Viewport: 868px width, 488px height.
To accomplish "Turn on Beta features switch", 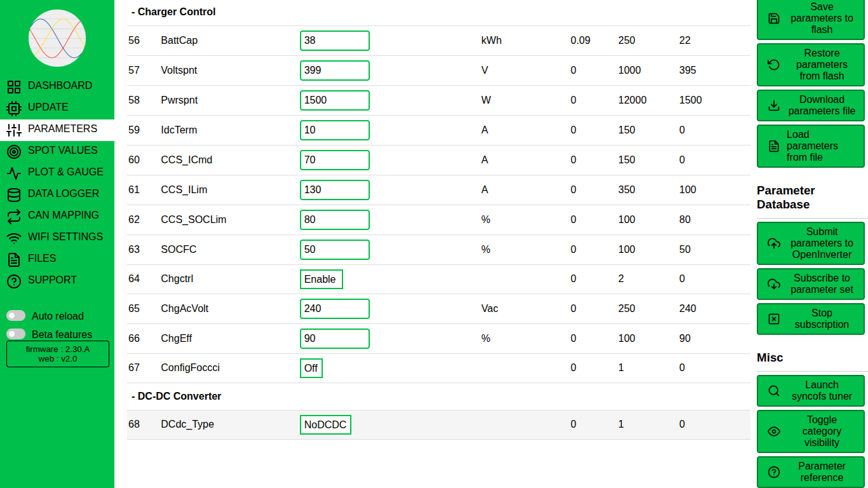I will [x=16, y=334].
